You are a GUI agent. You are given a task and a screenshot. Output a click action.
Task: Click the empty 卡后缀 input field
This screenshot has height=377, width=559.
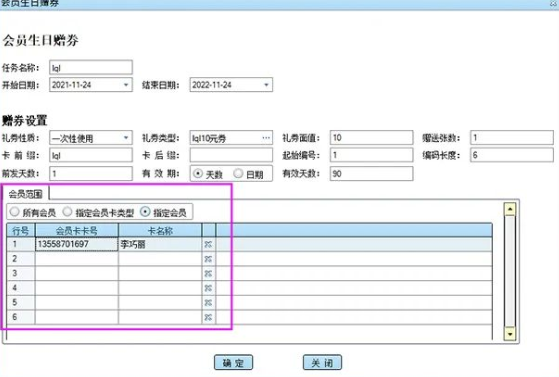(x=231, y=156)
